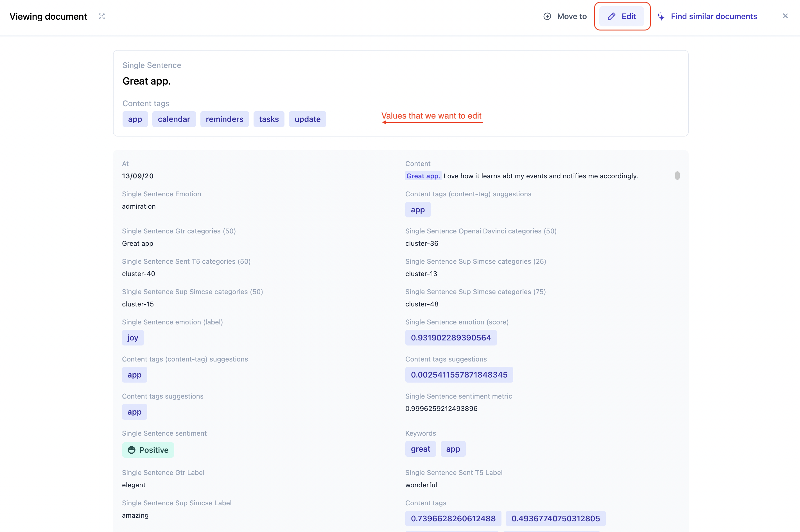Image resolution: width=800 pixels, height=532 pixels.
Task: Click the great keyword chip
Action: (x=420, y=449)
